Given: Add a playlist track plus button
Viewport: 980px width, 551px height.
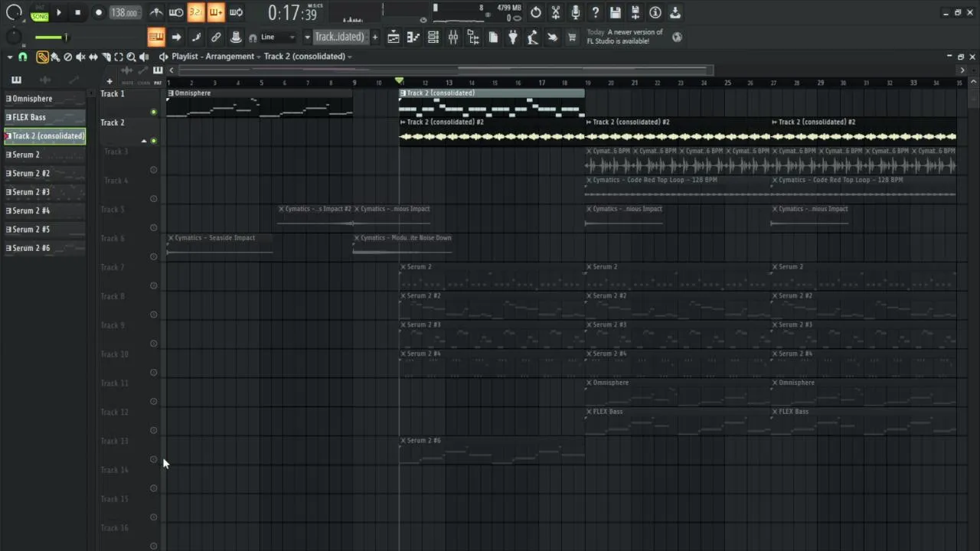Looking at the screenshot, I should click(109, 82).
